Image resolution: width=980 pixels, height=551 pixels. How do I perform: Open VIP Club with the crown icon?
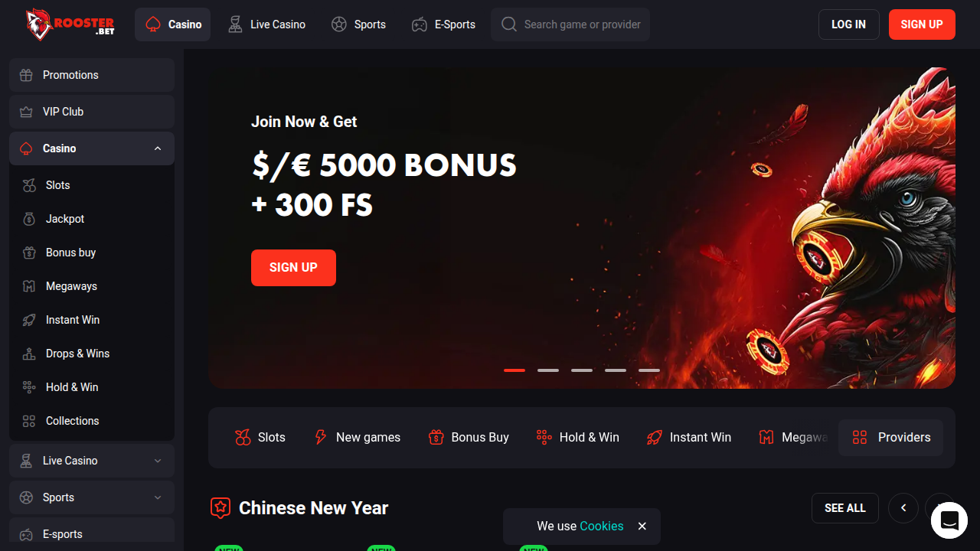(x=92, y=112)
